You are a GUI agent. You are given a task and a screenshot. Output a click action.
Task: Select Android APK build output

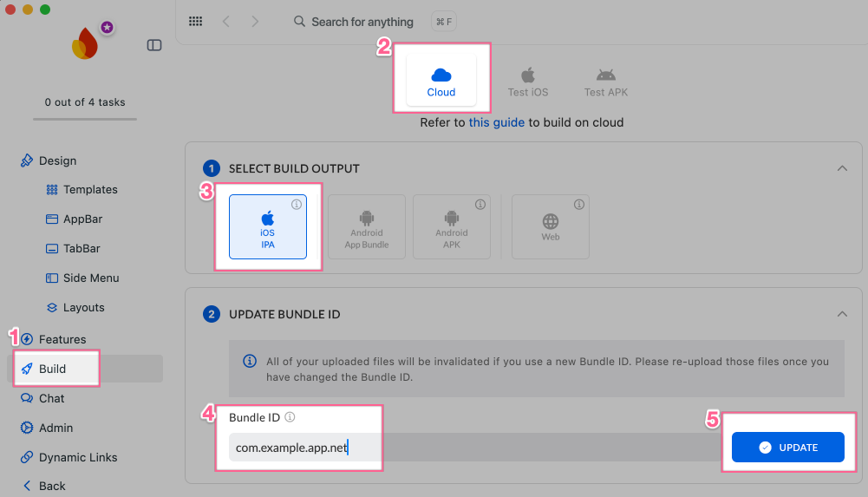coord(452,227)
